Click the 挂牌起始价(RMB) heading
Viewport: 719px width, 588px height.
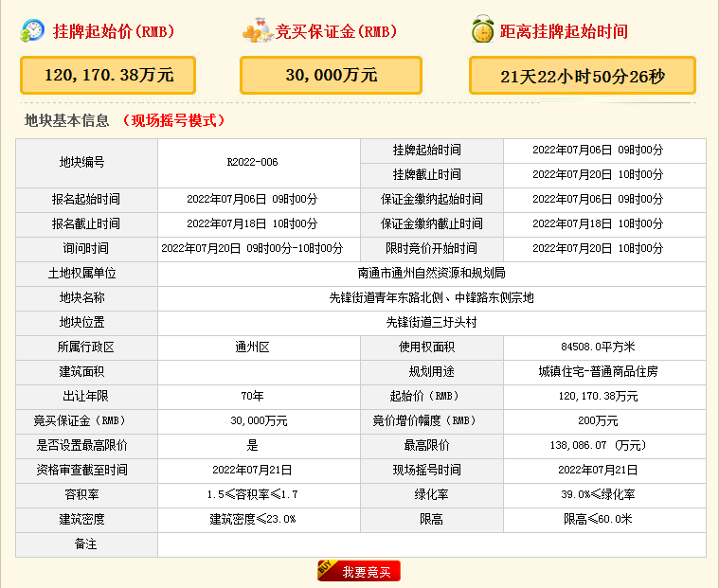point(114,31)
